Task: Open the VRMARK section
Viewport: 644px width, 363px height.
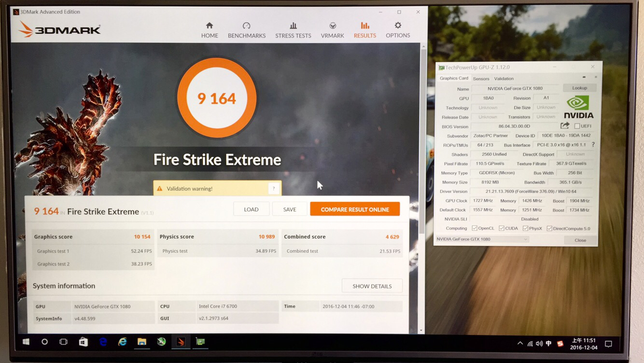Action: point(333,30)
